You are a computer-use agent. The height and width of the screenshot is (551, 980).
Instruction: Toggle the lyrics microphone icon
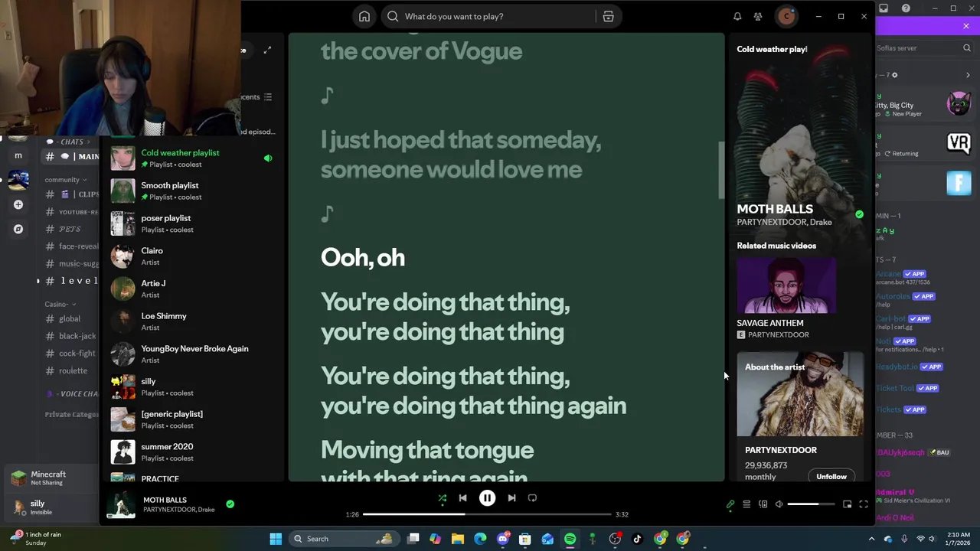[x=730, y=504]
